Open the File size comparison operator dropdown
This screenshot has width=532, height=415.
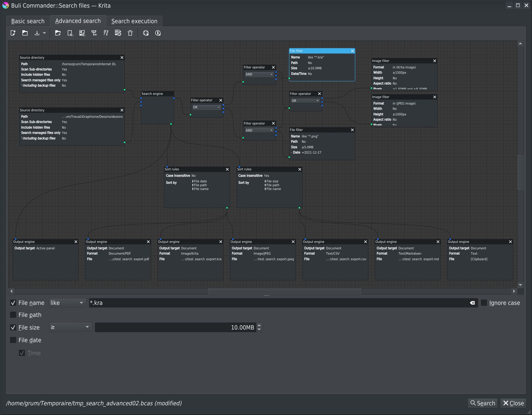point(70,327)
